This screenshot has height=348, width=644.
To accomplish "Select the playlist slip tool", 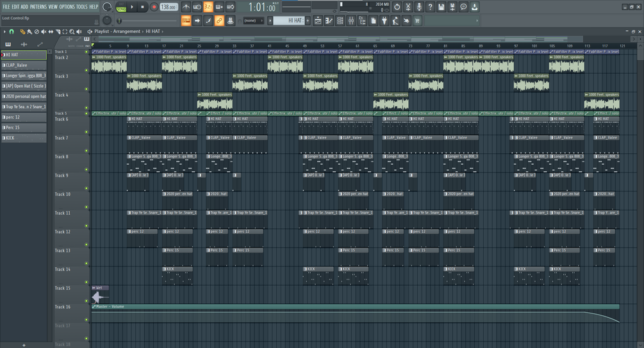I will 51,31.
